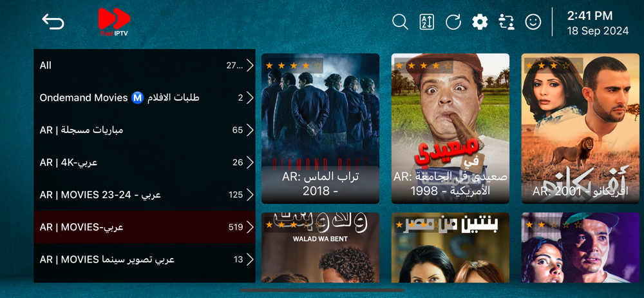Open search with the magnifier icon

pyautogui.click(x=400, y=22)
